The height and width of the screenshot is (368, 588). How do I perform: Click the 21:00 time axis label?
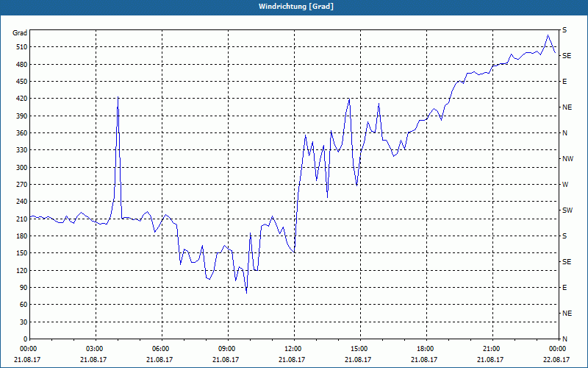click(492, 348)
